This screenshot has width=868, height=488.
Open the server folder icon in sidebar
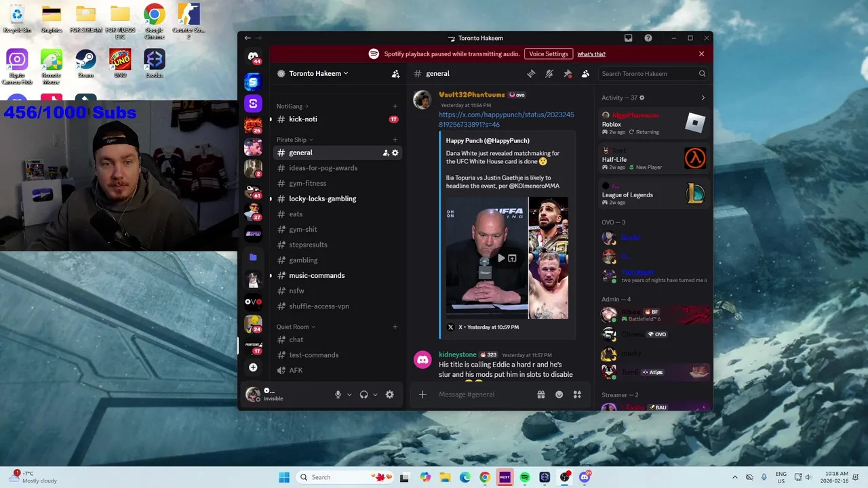[253, 258]
